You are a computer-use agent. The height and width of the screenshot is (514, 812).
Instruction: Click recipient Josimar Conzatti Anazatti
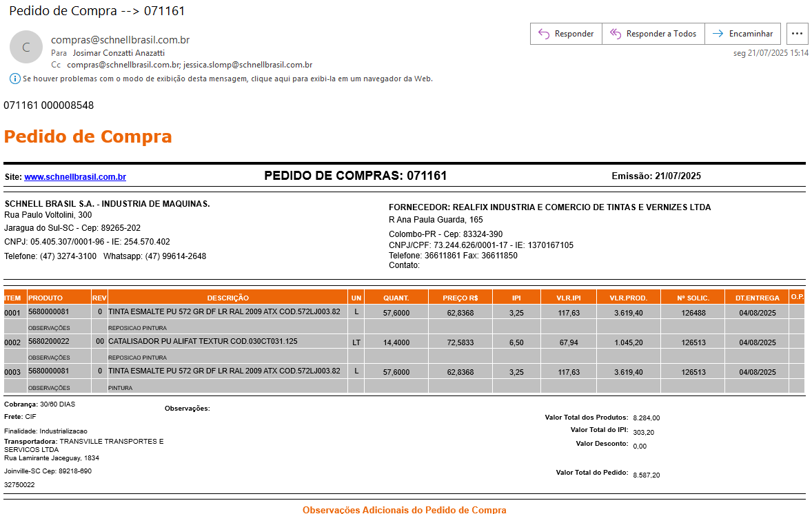[118, 52]
